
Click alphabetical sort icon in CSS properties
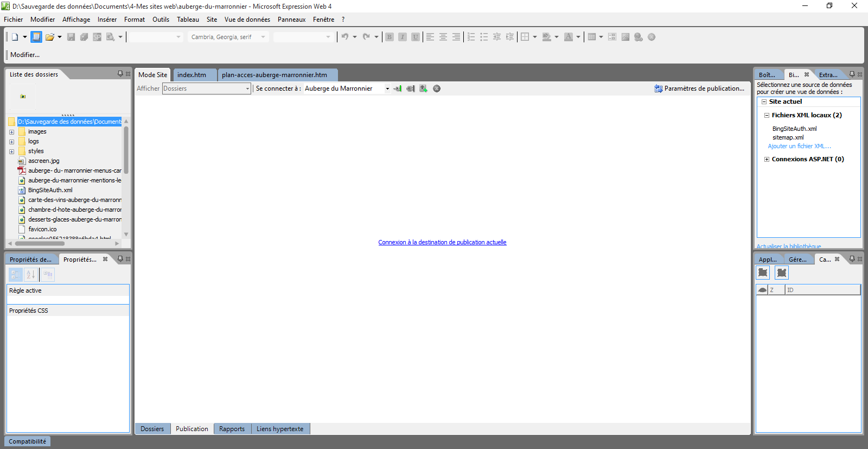[31, 275]
